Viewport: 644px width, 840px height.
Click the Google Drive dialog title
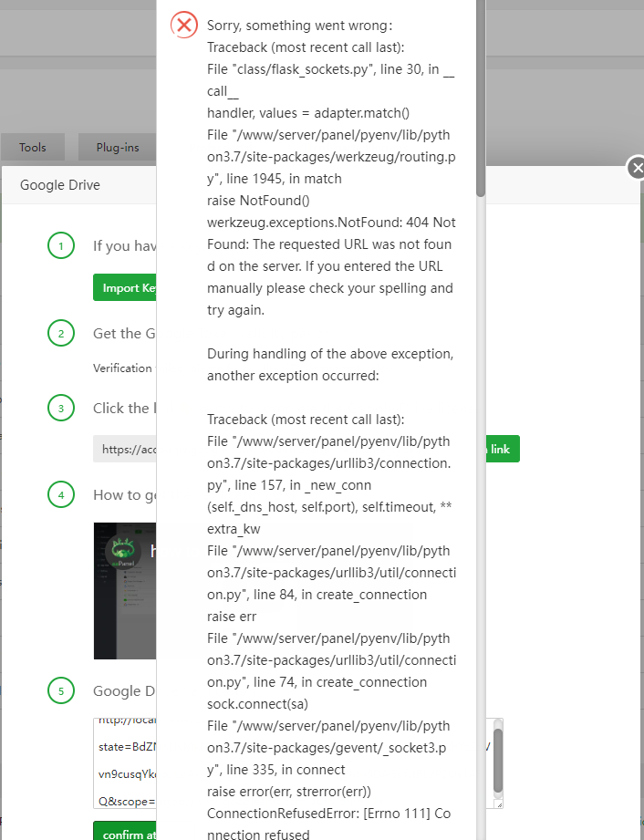tap(60, 185)
